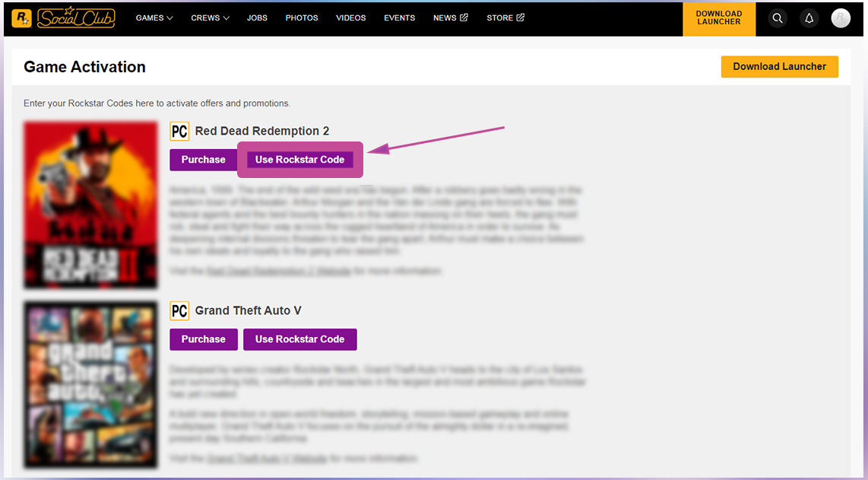Click the Grand Theft Auto V box art
The width and height of the screenshot is (868, 480).
point(90,385)
